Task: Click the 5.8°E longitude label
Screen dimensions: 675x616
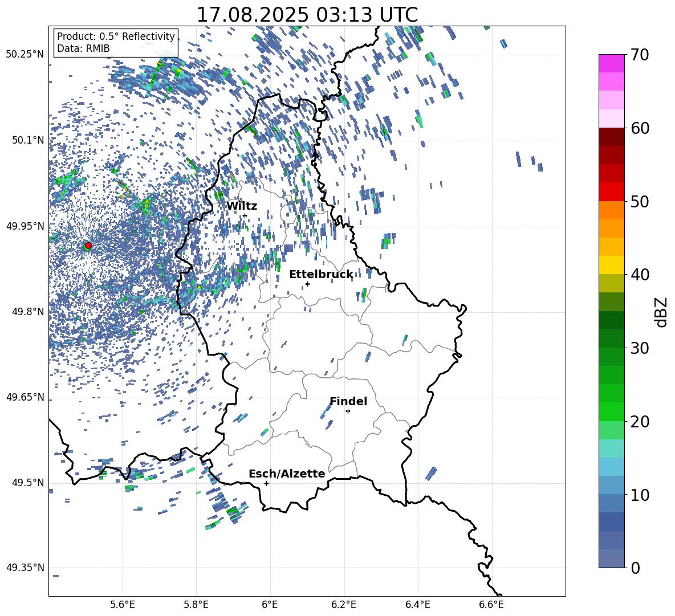Action: pos(196,605)
